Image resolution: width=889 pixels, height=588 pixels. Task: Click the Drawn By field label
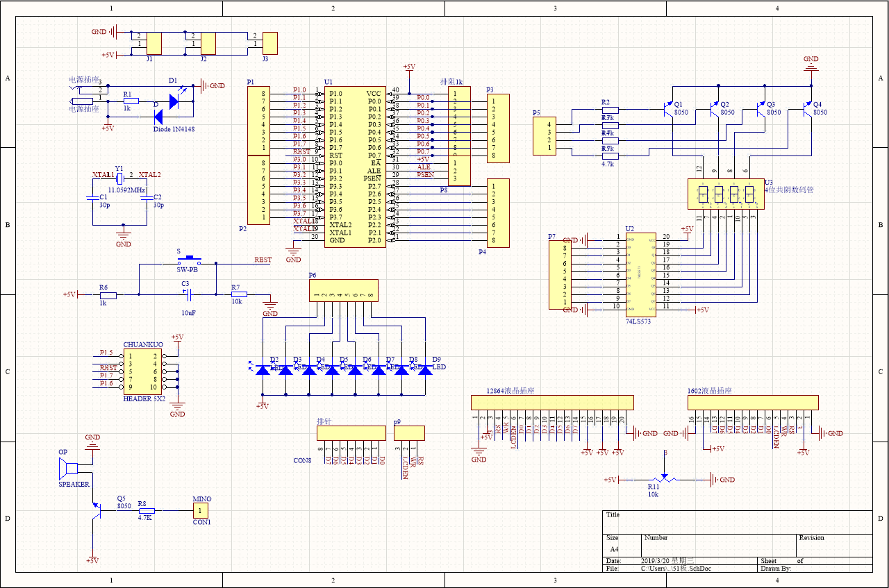point(776,569)
